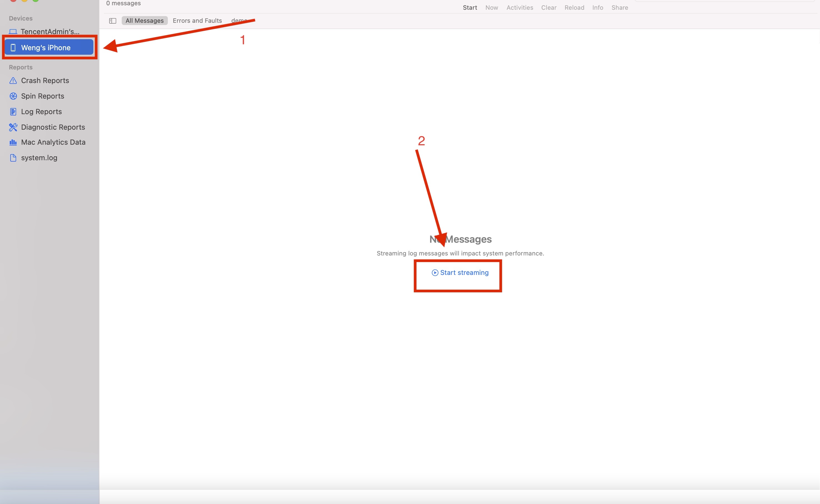Select Weng's iPhone device

(46, 47)
